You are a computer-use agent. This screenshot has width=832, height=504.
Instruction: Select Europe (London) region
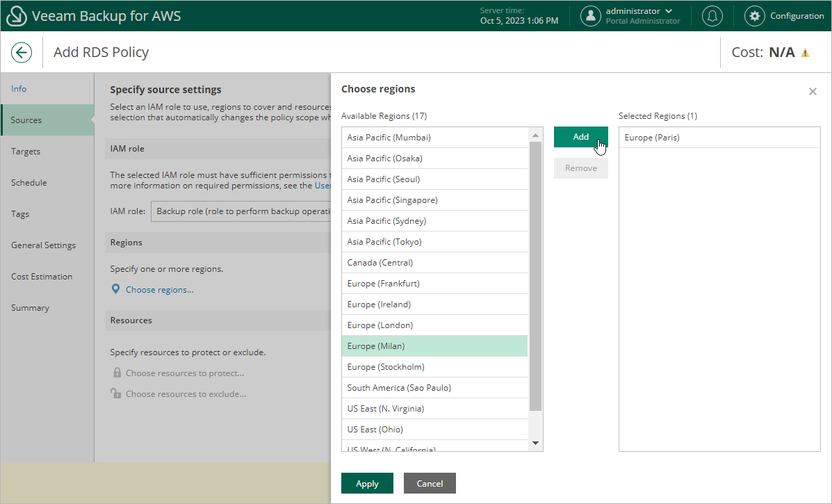[434, 325]
